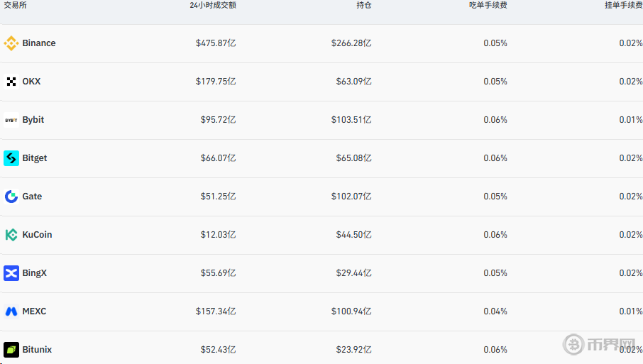Sort by the 持仓 column header
643x364 pixels.
coord(364,5)
